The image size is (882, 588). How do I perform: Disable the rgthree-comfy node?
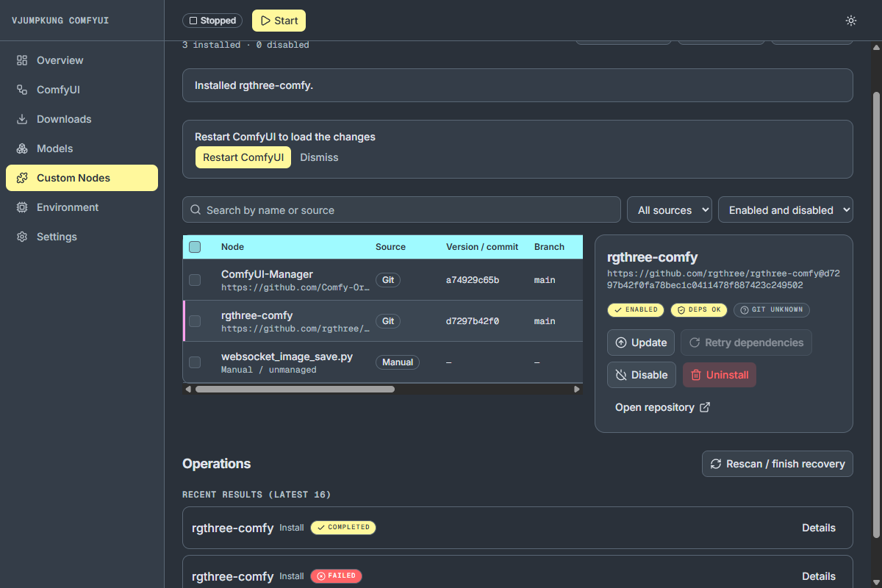(641, 375)
